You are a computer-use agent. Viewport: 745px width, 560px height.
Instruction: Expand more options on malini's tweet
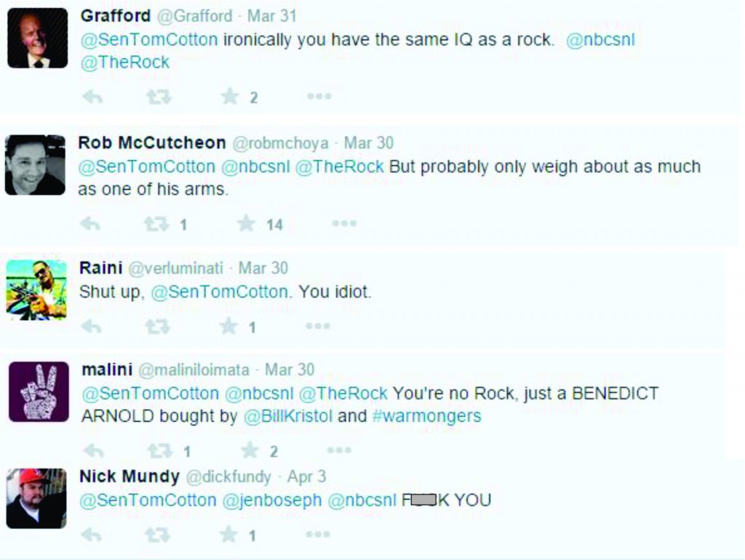[x=338, y=450]
